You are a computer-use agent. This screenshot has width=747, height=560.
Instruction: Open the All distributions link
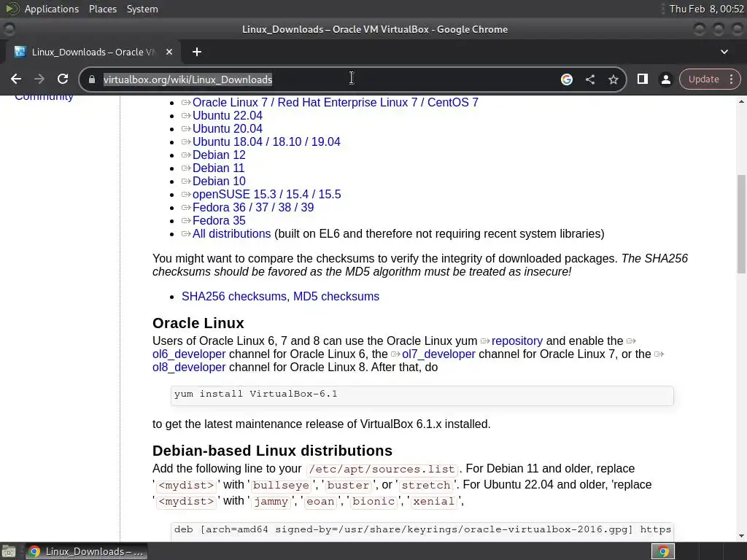[x=231, y=234]
